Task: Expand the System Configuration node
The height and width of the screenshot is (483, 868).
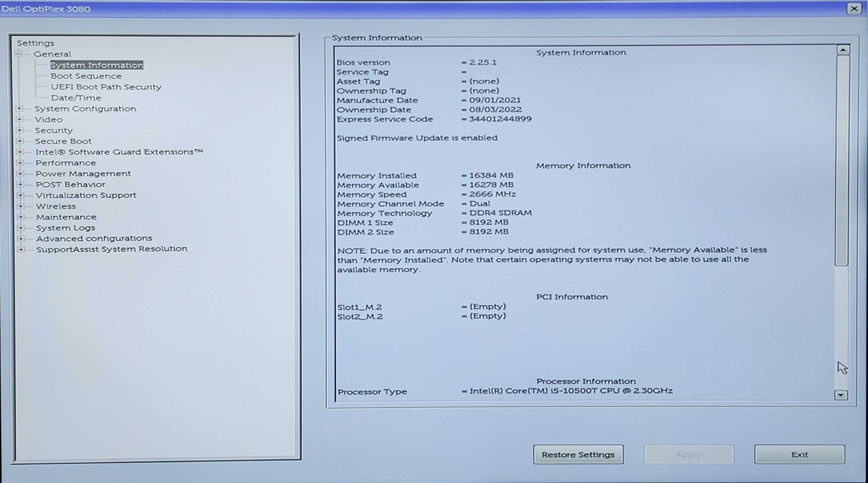Action: point(20,108)
